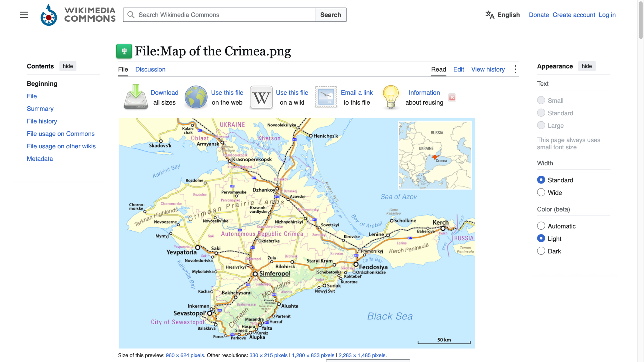Open File usage on other wikis section
Viewport: 644px width, 362px height.
point(61,146)
